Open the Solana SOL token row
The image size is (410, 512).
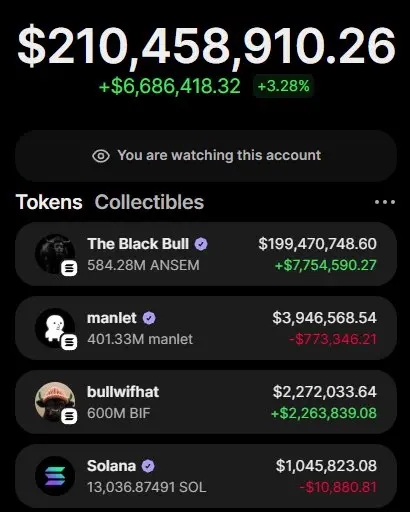(x=206, y=476)
